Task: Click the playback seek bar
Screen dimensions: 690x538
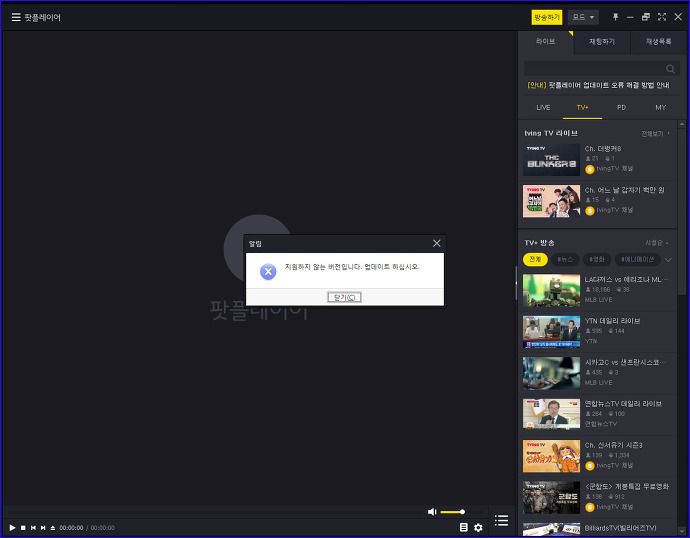Action: (x=216, y=512)
